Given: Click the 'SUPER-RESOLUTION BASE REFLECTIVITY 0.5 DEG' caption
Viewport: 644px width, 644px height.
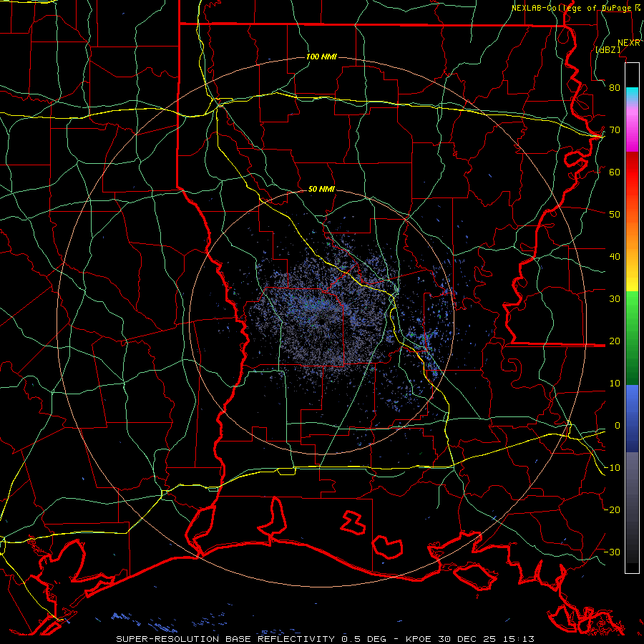Looking at the screenshot, I should (251, 639).
